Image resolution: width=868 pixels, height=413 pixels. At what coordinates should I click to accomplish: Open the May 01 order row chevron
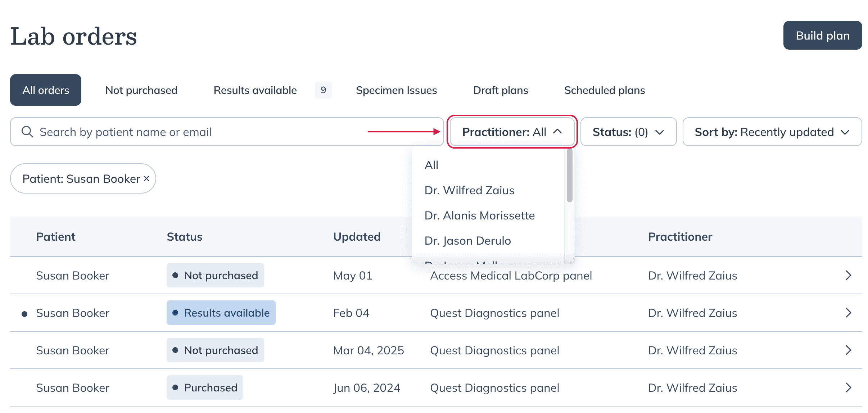848,275
